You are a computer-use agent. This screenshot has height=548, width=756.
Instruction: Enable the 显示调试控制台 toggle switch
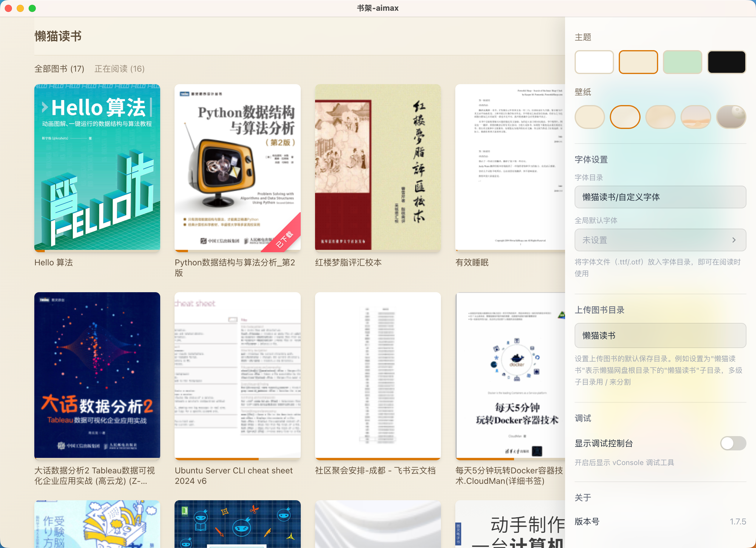pos(733,443)
